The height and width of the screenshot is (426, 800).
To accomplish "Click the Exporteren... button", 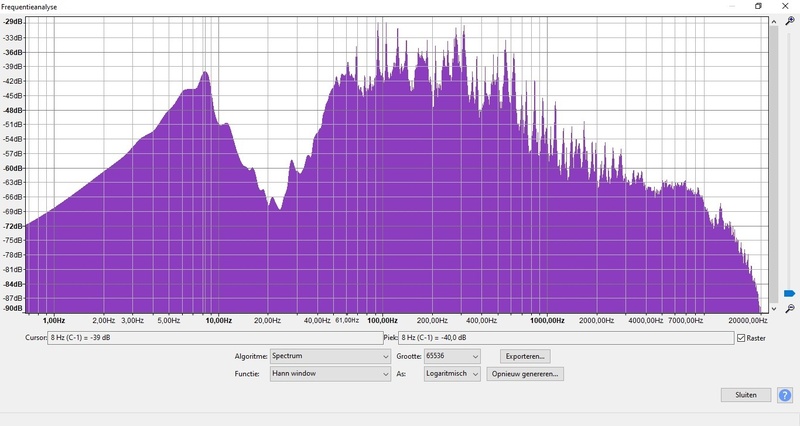I will tap(525, 356).
